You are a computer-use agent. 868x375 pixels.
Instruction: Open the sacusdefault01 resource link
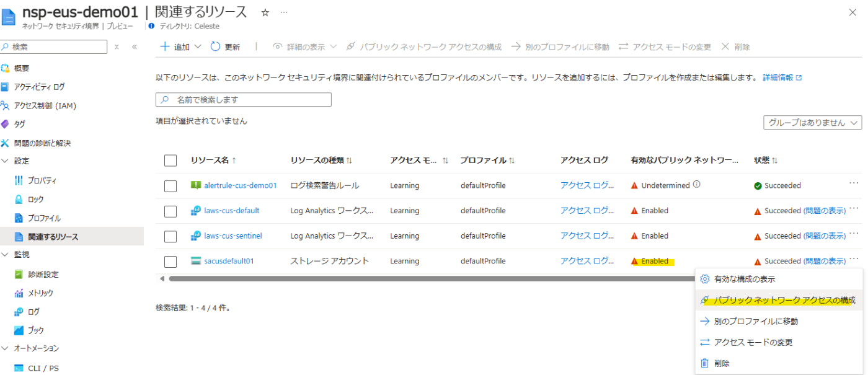(x=229, y=261)
